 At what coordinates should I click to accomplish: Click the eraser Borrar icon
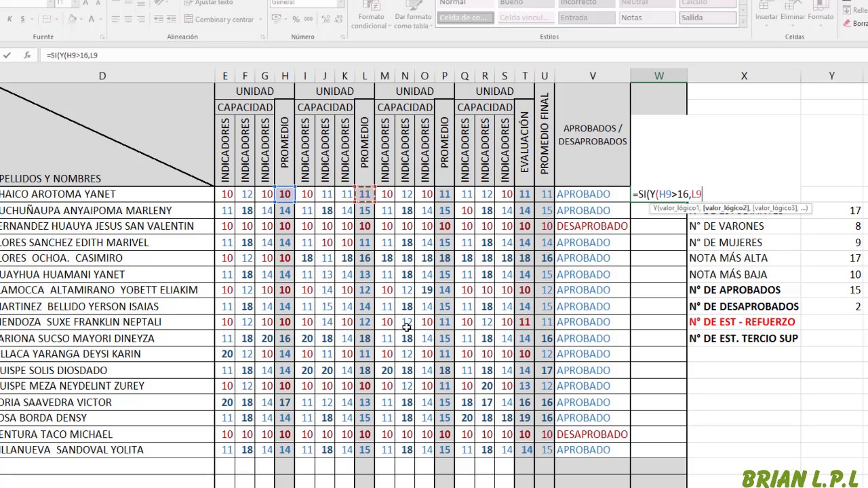pyautogui.click(x=847, y=23)
